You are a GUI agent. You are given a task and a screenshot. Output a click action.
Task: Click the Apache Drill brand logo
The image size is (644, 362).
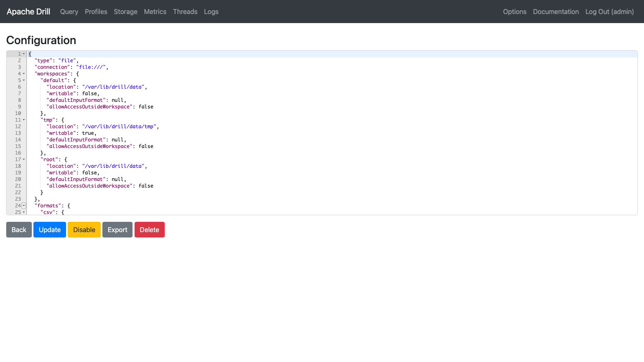28,12
